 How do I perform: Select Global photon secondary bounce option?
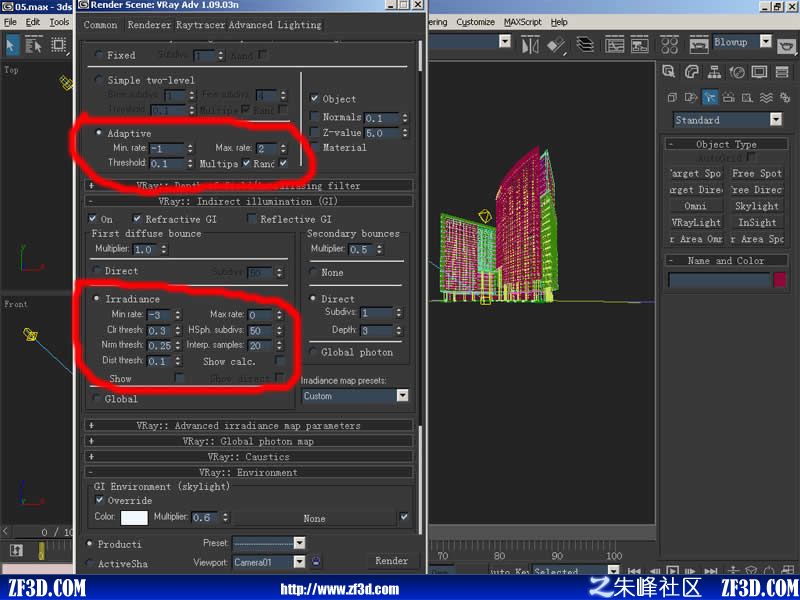[x=313, y=352]
